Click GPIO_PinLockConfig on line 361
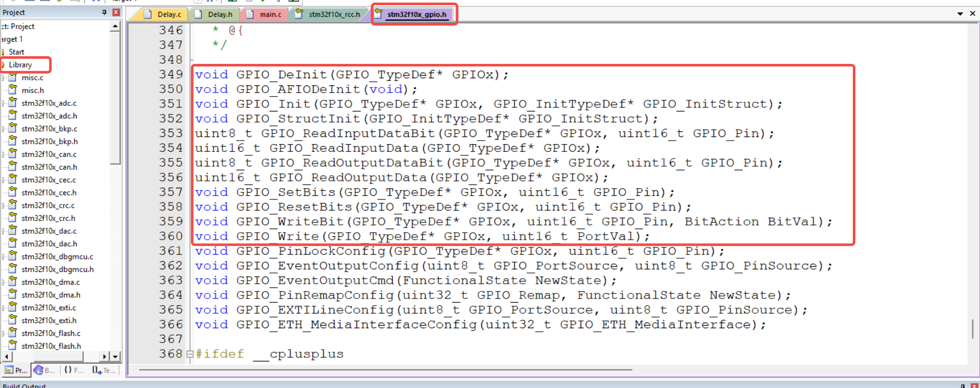The image size is (980, 388). tap(310, 251)
